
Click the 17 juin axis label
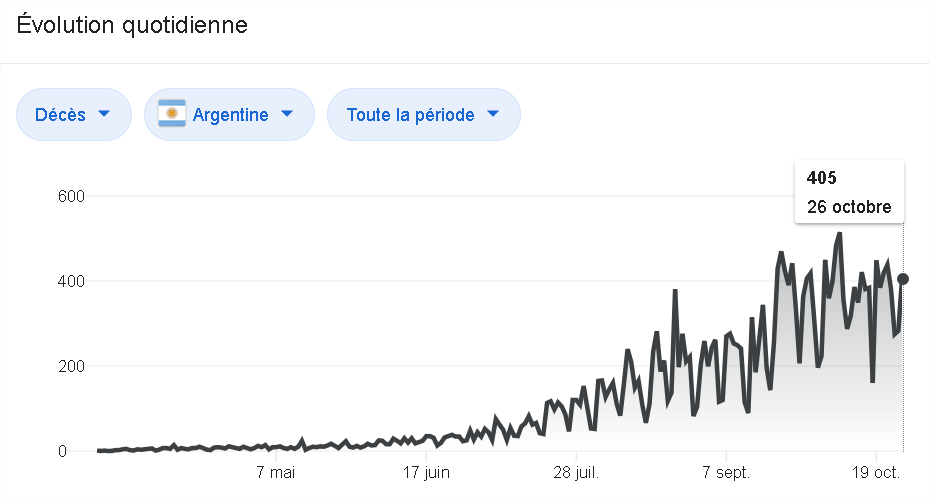pos(425,471)
